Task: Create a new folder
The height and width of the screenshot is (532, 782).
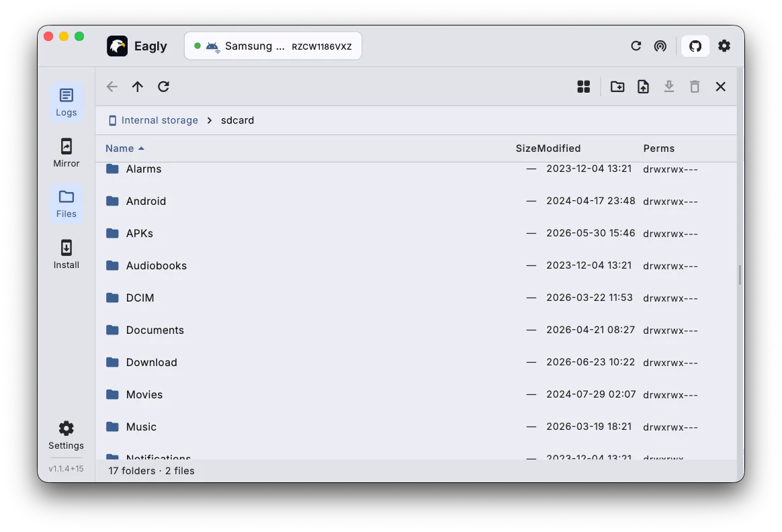Action: [x=617, y=87]
